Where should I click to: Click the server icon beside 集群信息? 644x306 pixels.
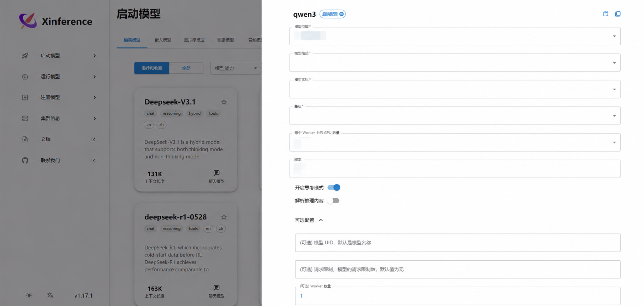point(25,118)
